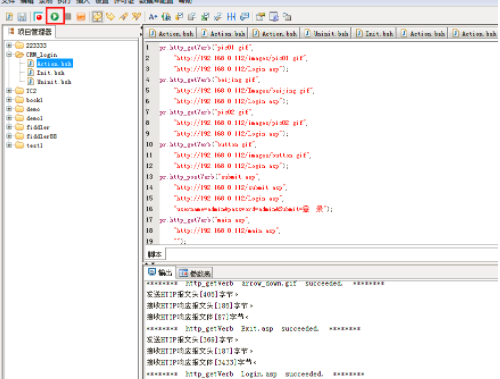Switch to the Uninit.bsh editor tab
This screenshot has height=379, width=500.
click(x=326, y=33)
